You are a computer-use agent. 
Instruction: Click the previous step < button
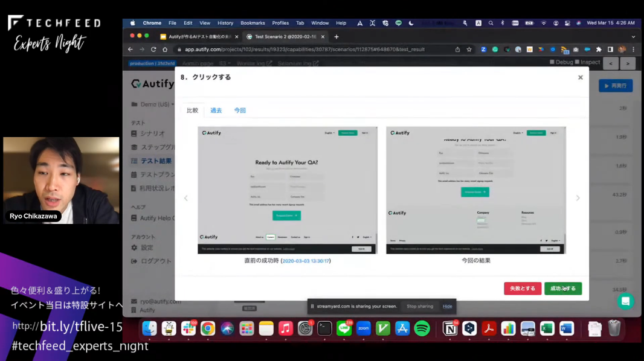[x=611, y=63]
